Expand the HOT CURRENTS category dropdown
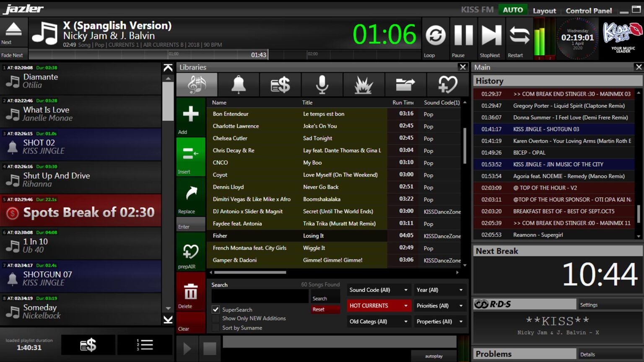Viewport: 644px width, 362px height. point(378,305)
